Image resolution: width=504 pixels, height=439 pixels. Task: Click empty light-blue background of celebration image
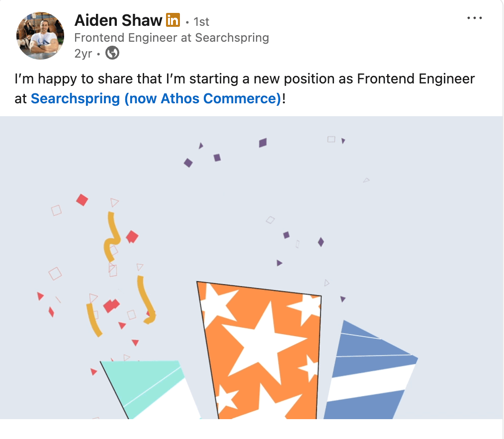click(422, 223)
